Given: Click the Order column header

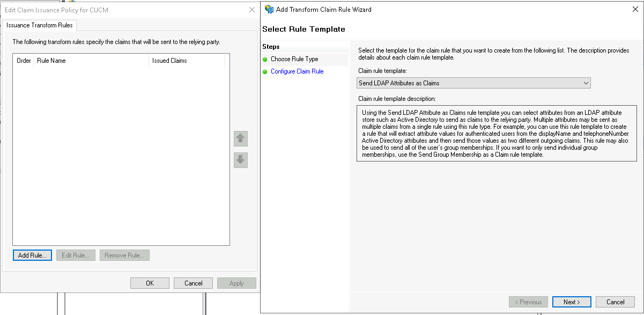Looking at the screenshot, I should click(x=24, y=61).
